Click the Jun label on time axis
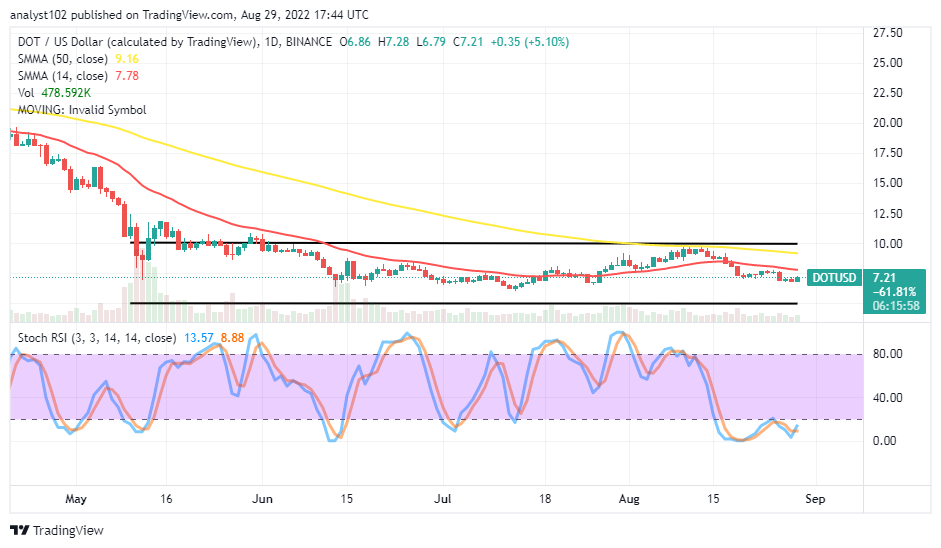Viewport: 941px width, 548px height. pos(262,499)
